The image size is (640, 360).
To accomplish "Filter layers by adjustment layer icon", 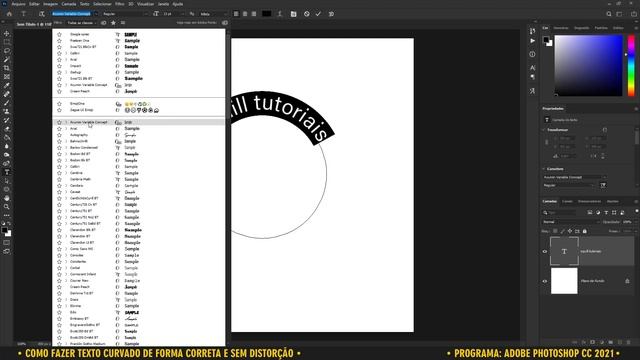I will click(598, 213).
